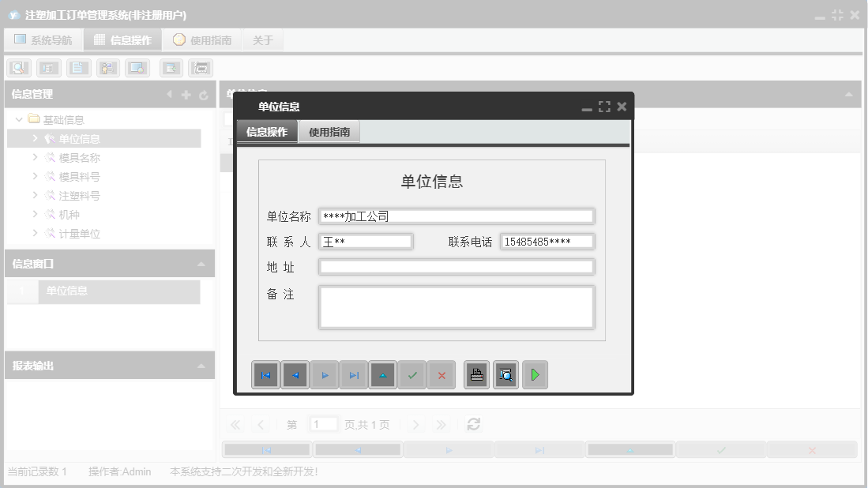Select 模具名称 in the tree

pos(80,158)
